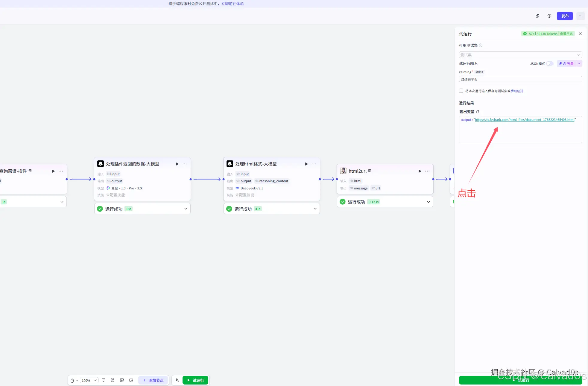Check the save run input as test set checkbox
The height and width of the screenshot is (386, 588).
pyautogui.click(x=461, y=91)
